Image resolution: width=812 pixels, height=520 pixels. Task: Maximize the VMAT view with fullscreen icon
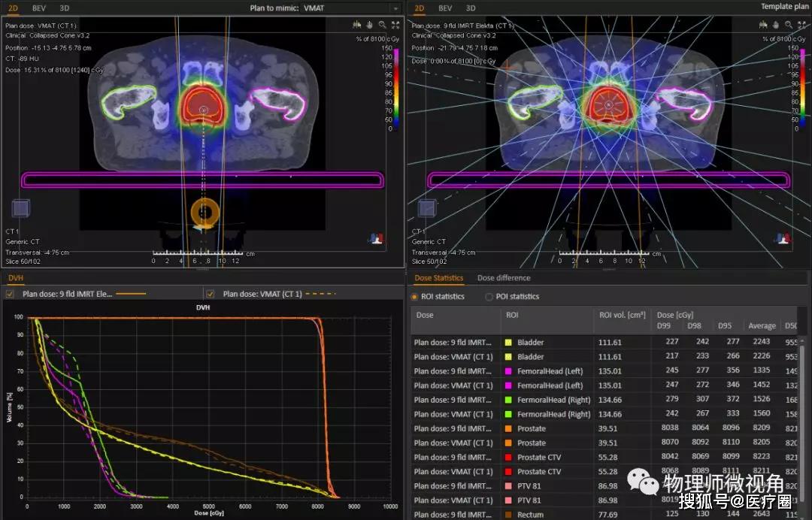[395, 25]
